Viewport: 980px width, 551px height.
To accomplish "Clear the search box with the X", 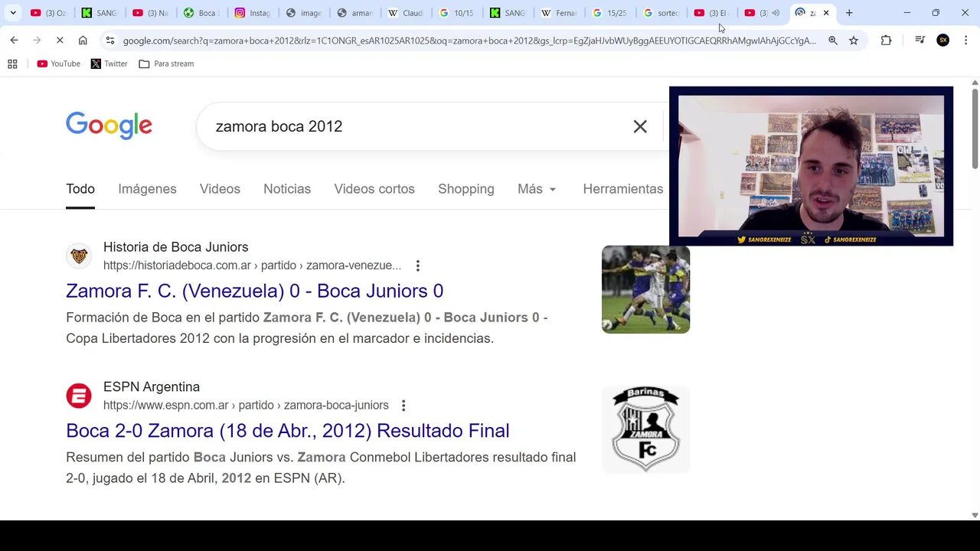I will tap(640, 126).
